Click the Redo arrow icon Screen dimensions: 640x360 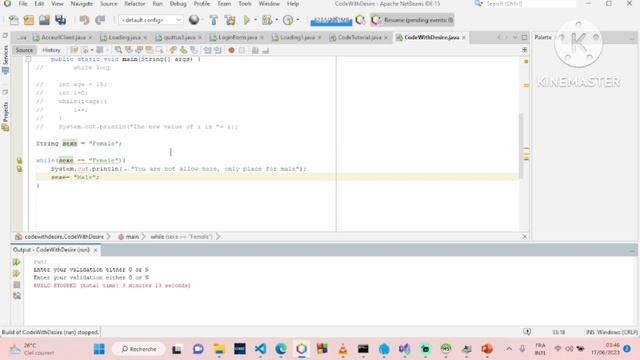click(x=100, y=20)
